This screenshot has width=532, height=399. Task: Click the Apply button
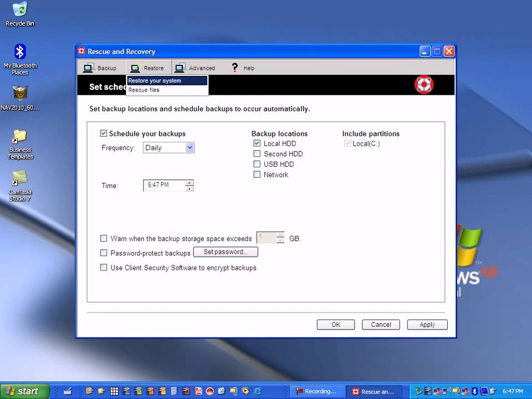[427, 325]
